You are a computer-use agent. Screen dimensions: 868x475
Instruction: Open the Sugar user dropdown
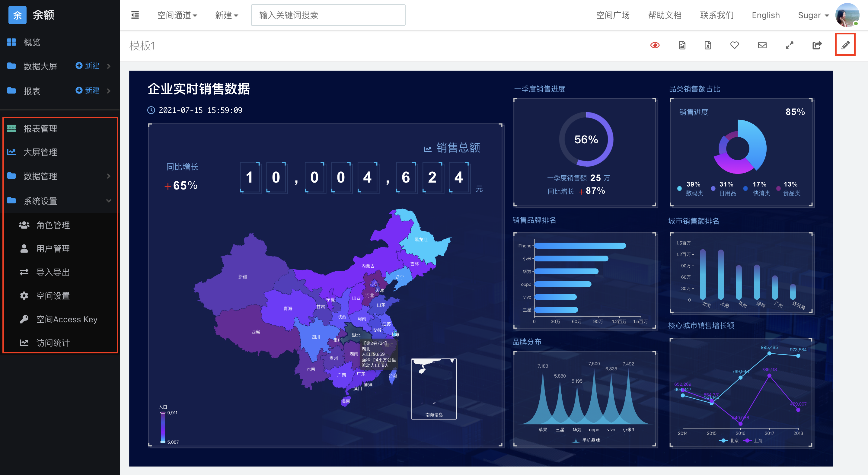coord(813,15)
